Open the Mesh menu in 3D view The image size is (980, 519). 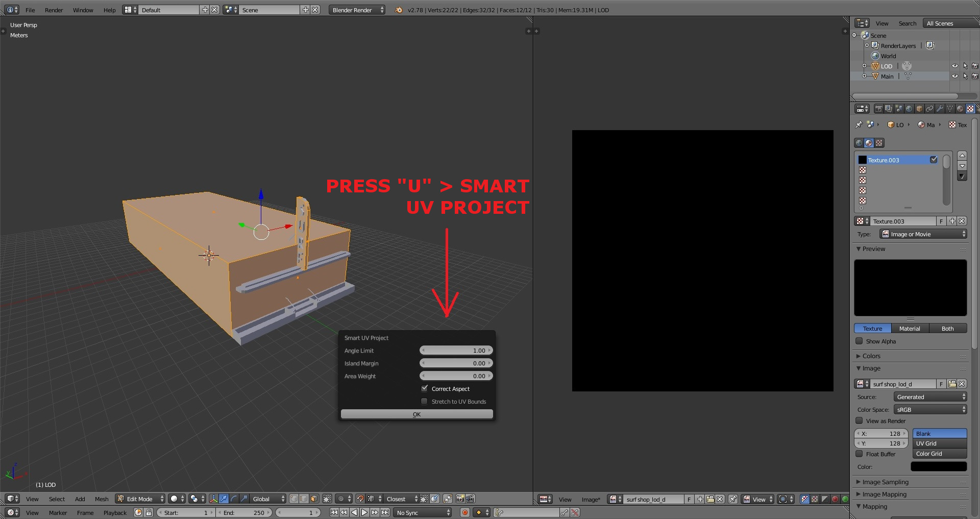pyautogui.click(x=102, y=499)
